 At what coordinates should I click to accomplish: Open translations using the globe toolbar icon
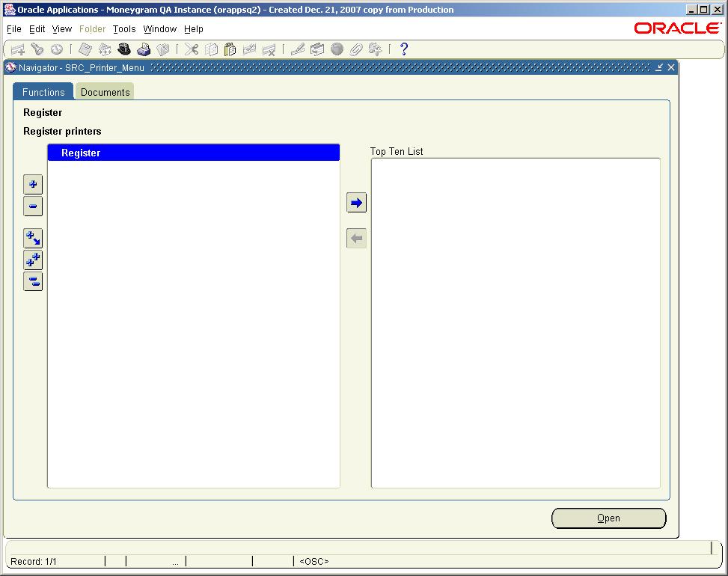pyautogui.click(x=336, y=49)
